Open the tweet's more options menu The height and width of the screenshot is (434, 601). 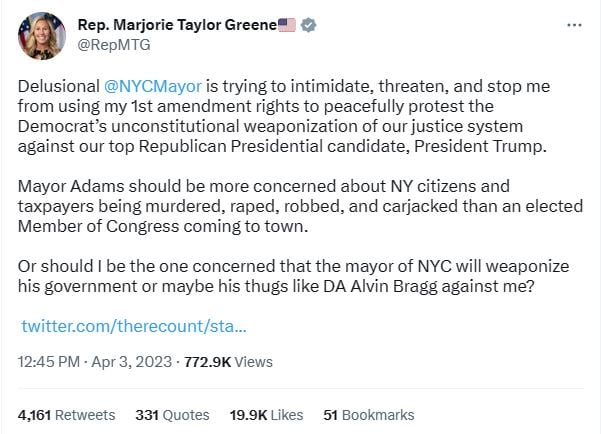[574, 25]
